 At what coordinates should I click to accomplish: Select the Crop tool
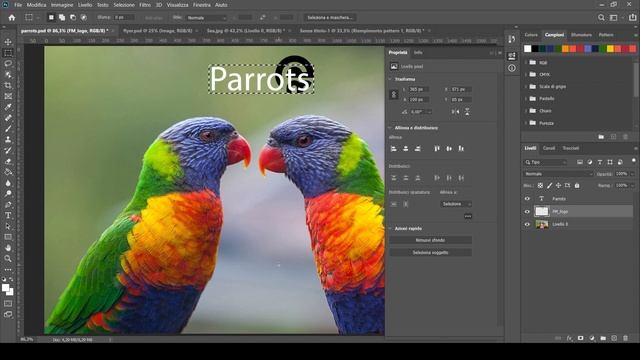pyautogui.click(x=8, y=85)
